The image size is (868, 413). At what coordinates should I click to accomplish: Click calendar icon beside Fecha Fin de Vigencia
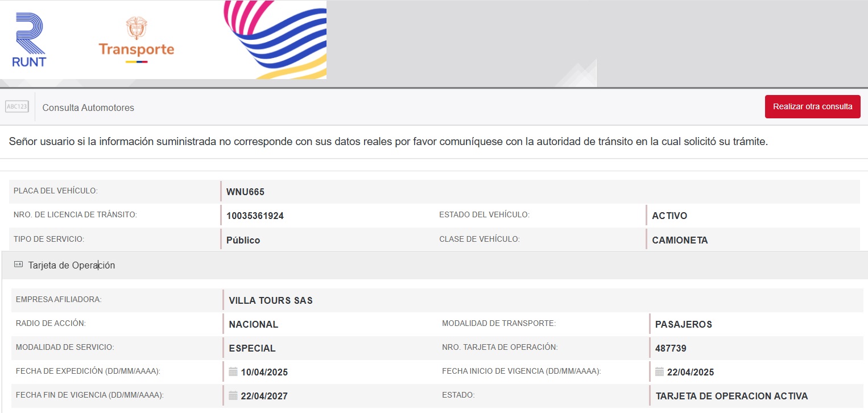233,396
